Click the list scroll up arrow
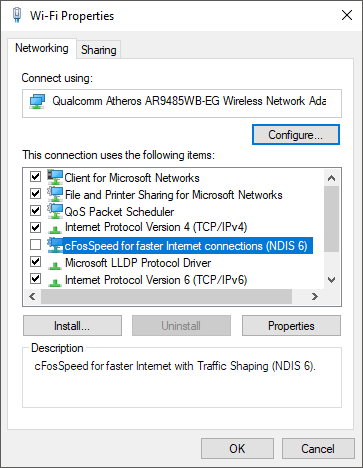The image size is (363, 468). (331, 178)
